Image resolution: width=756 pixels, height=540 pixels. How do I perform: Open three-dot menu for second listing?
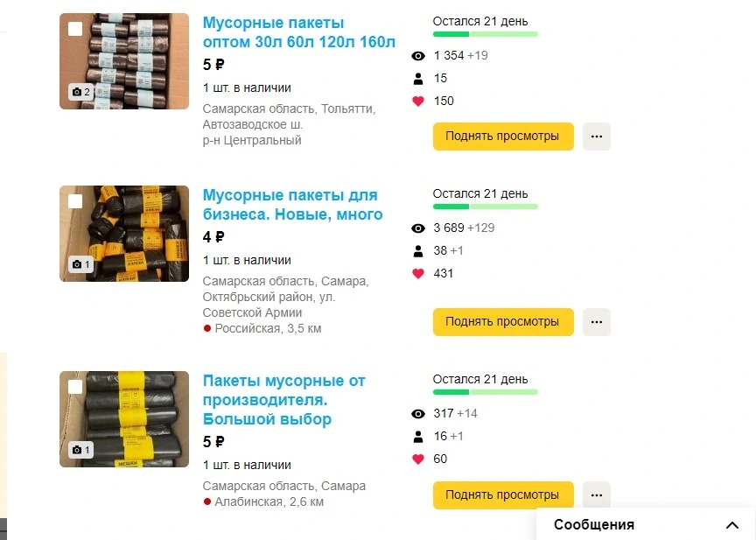[597, 322]
